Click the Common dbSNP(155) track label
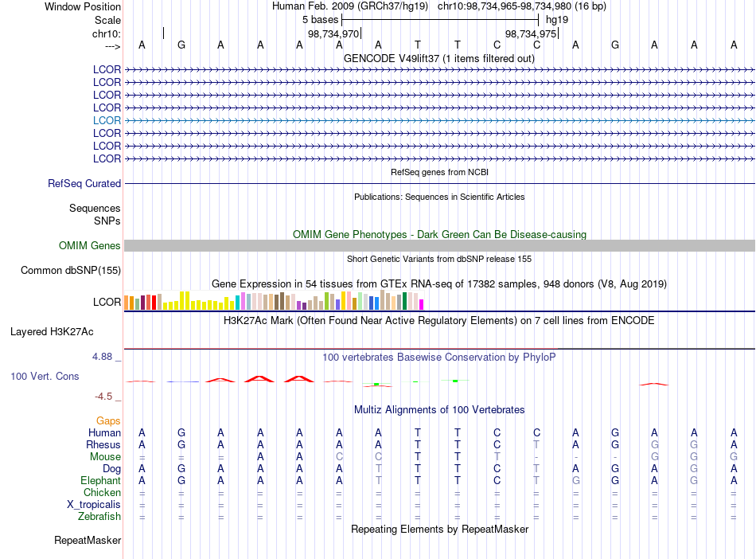The width and height of the screenshot is (756, 559). tap(70, 271)
